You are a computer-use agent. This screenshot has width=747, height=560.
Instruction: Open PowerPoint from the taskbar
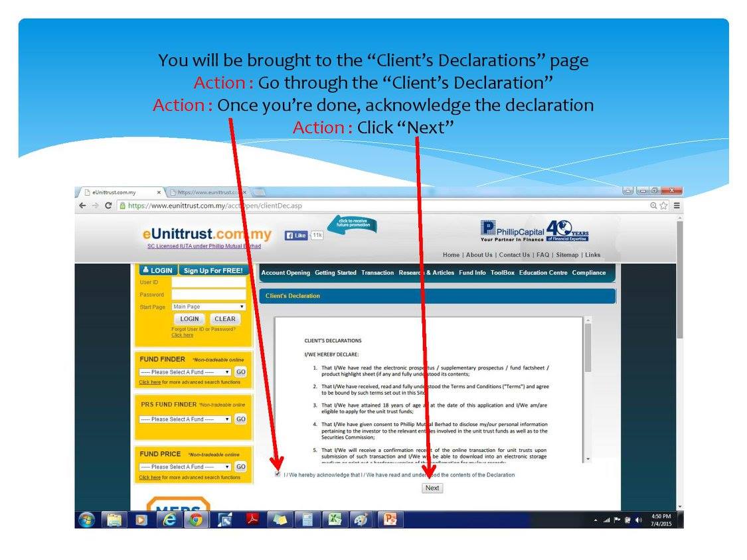(390, 520)
